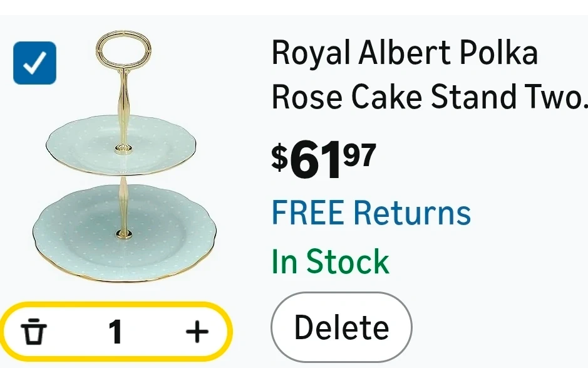Click the word Stock in green text
The height and width of the screenshot is (368, 588).
coord(348,261)
